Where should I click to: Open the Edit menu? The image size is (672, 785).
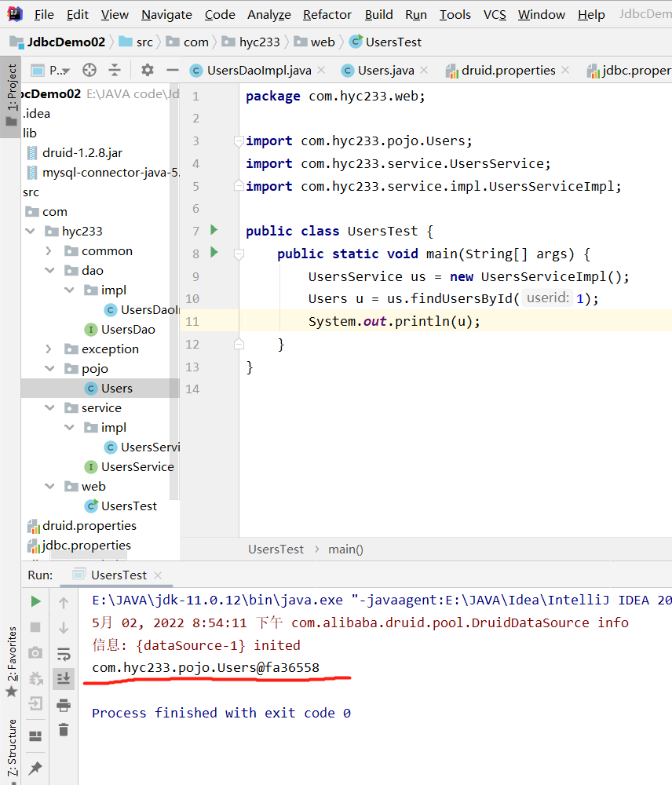click(78, 14)
